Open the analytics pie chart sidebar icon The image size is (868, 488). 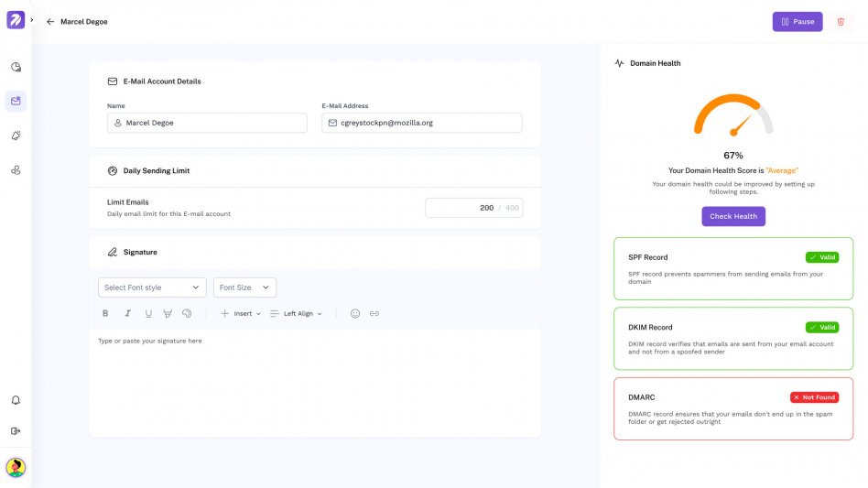(16, 67)
